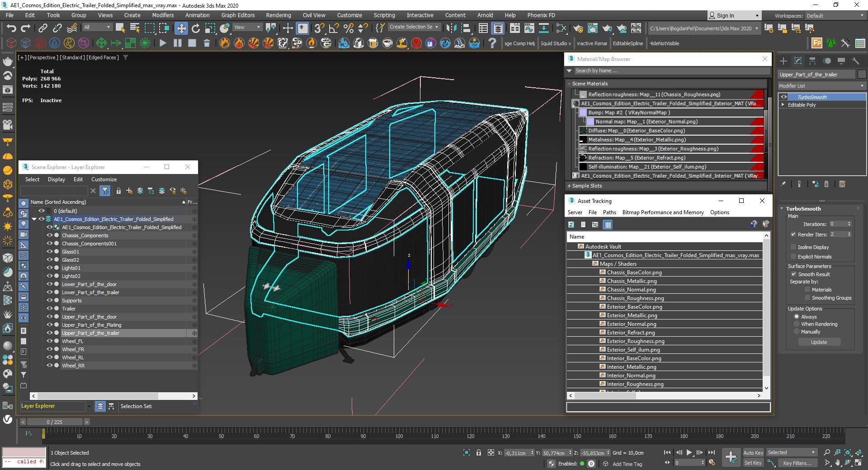Toggle the selection lock icon in status bar
868x470 pixels.
tap(479, 452)
